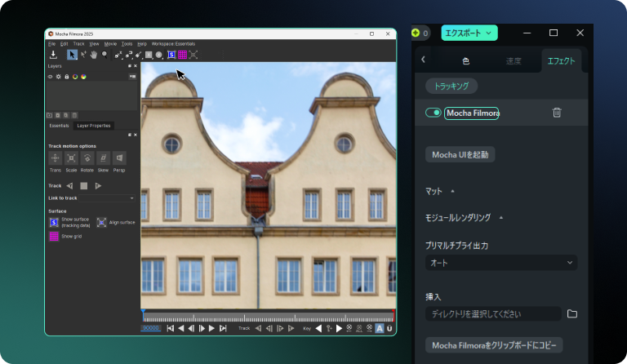Open the Link to track dropdown

pos(107,198)
